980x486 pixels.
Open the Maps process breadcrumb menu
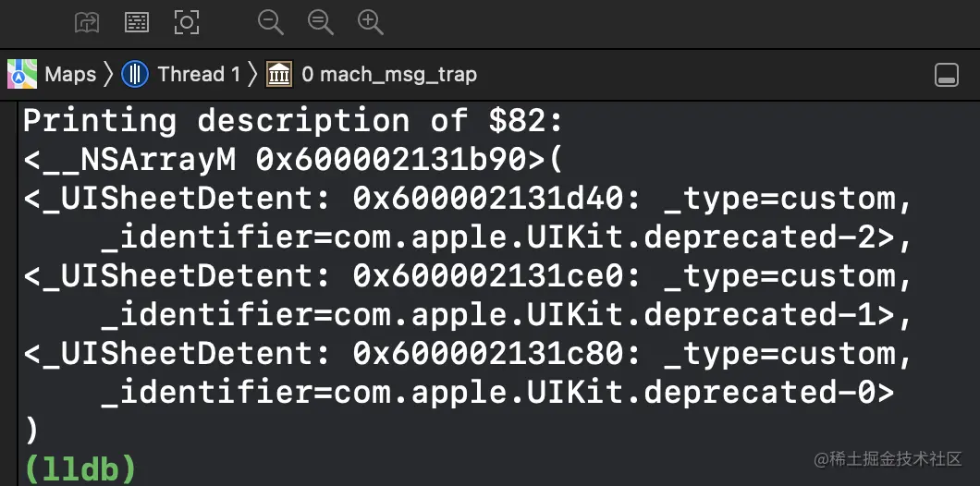[70, 74]
